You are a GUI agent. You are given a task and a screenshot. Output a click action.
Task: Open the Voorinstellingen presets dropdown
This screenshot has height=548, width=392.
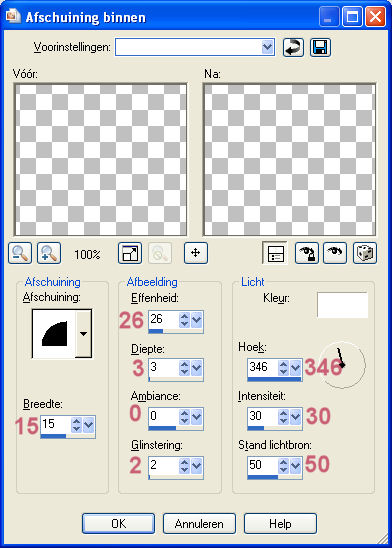point(267,47)
